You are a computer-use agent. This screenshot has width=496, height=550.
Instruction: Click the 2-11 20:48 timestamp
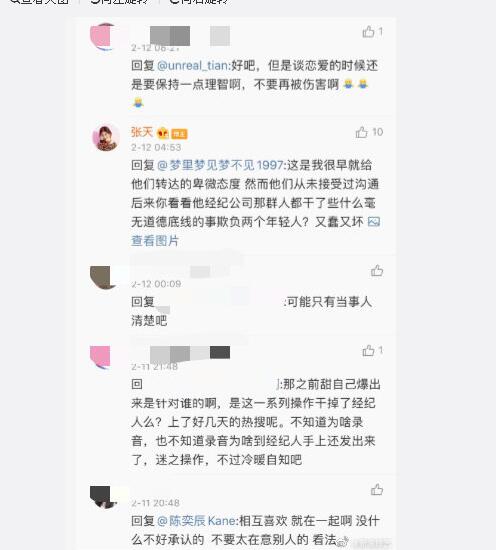pos(156,503)
